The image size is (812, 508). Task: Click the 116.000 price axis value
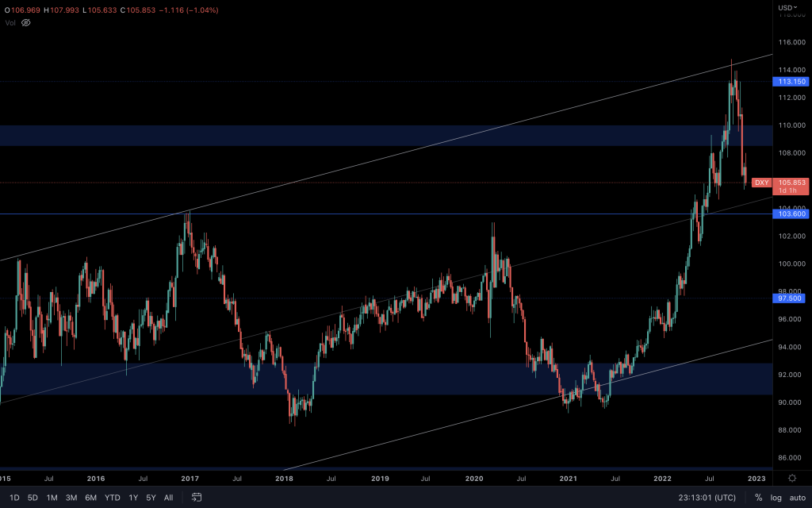click(792, 42)
